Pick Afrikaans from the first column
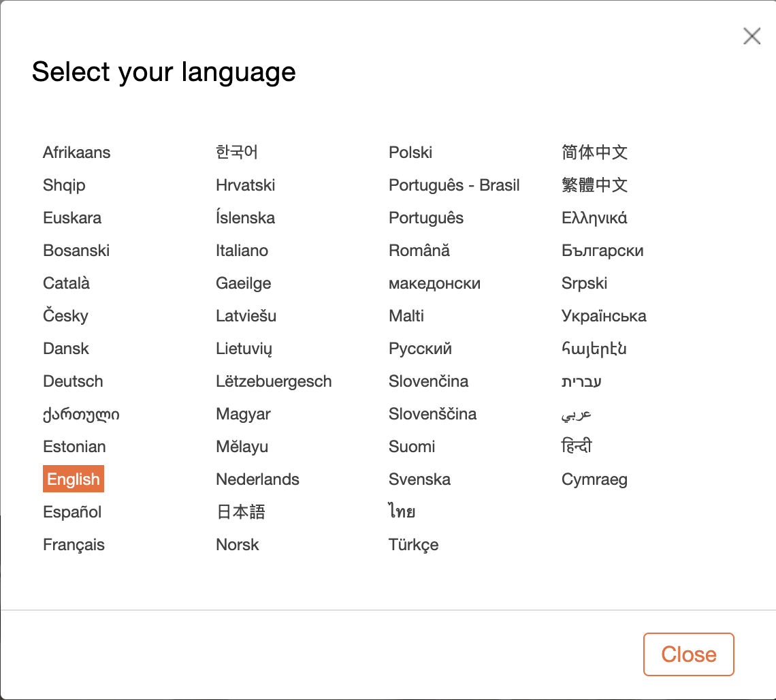776x700 pixels. [x=76, y=153]
